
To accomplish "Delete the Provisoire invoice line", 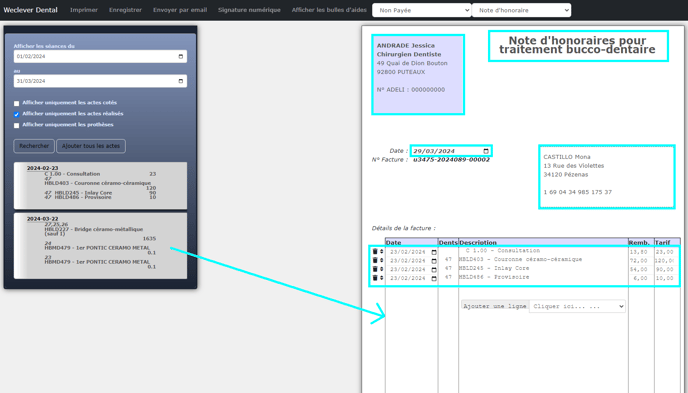I will (375, 278).
